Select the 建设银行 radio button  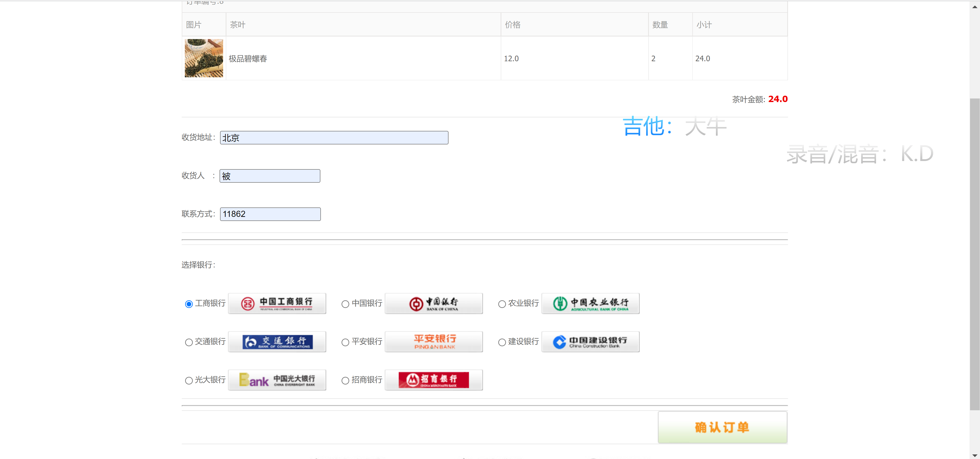point(502,342)
